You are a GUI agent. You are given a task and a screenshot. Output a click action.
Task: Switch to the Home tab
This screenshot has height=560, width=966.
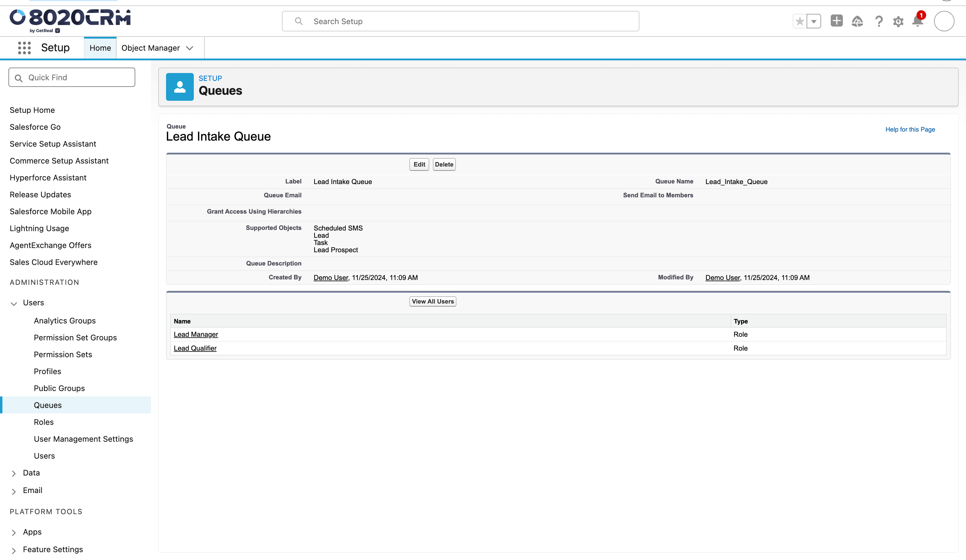[100, 48]
